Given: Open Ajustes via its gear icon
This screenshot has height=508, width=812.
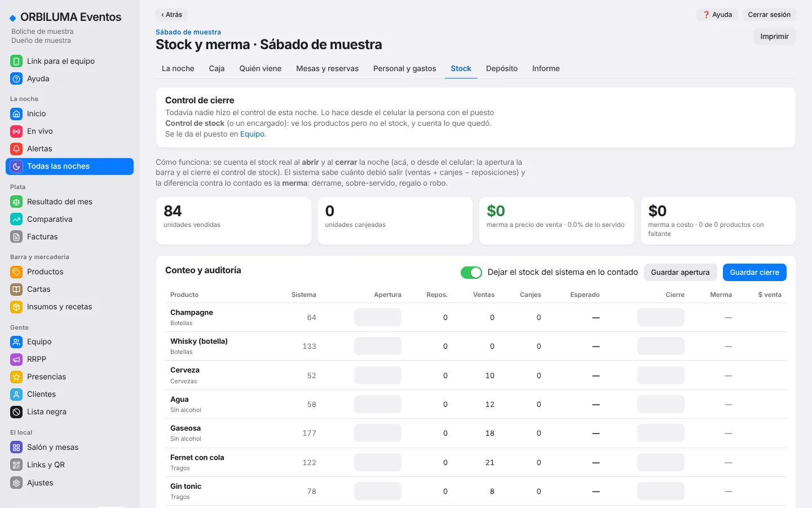Looking at the screenshot, I should (x=16, y=483).
